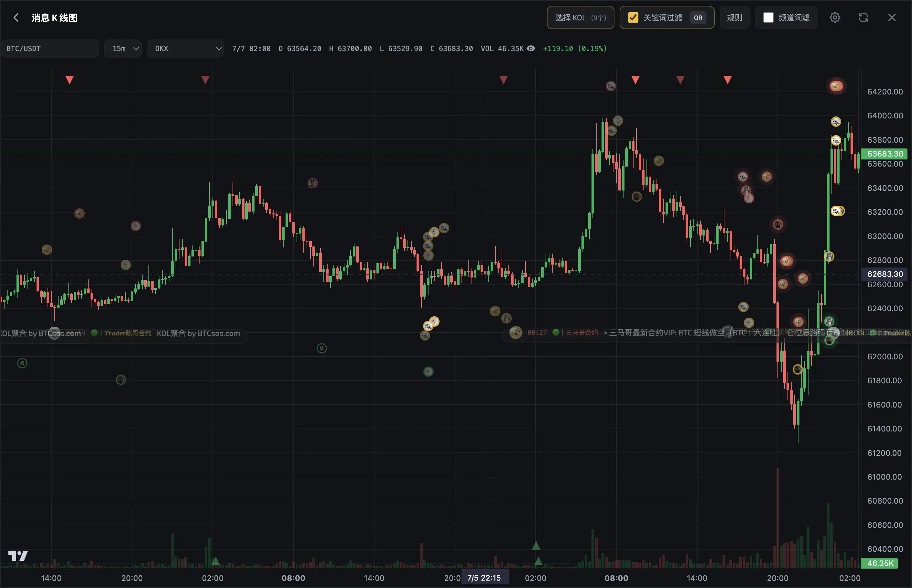Click the 三马哥合约 message label

pos(581,332)
